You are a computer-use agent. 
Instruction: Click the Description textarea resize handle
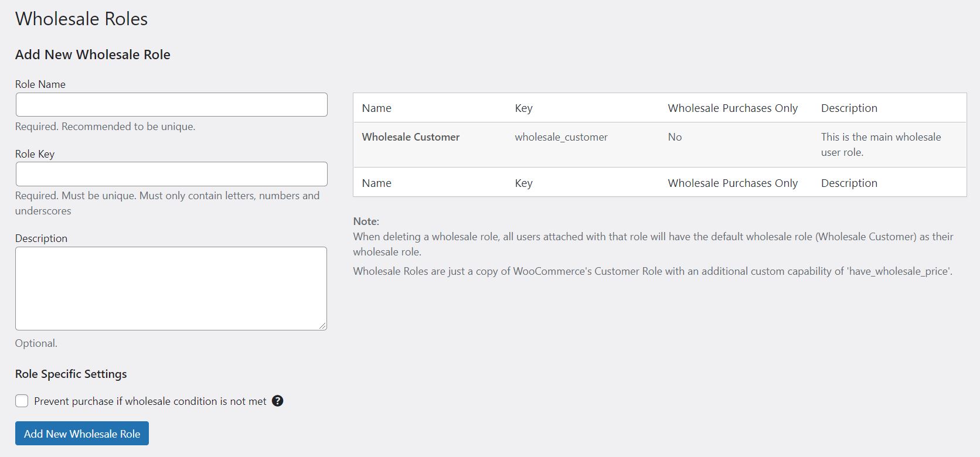pos(322,326)
